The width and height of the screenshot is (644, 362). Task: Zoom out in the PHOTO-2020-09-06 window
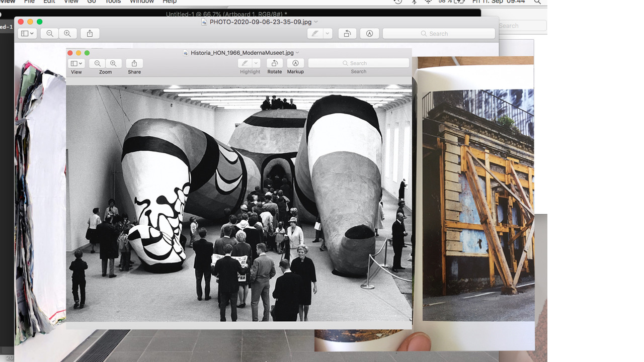pos(50,33)
